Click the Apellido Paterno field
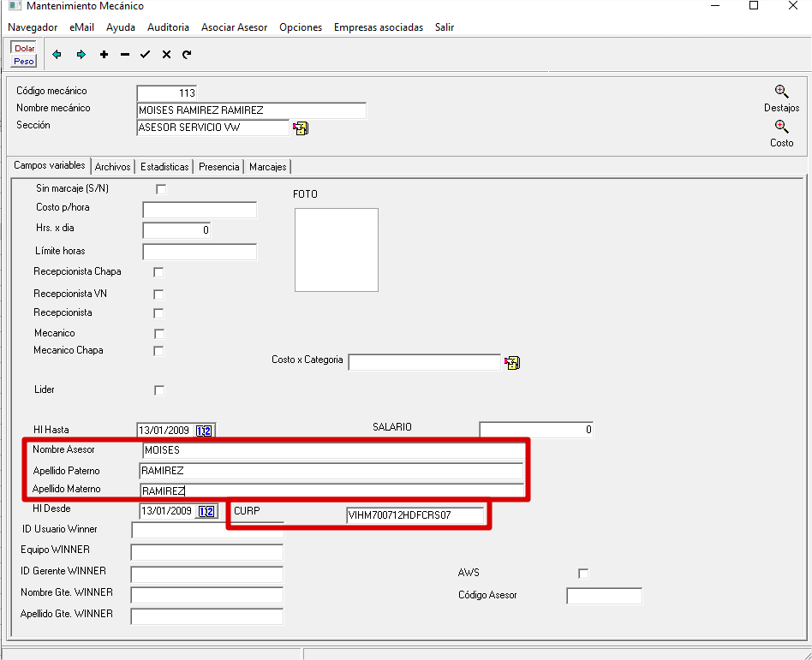Screen dimensions: 812x660 [331, 471]
